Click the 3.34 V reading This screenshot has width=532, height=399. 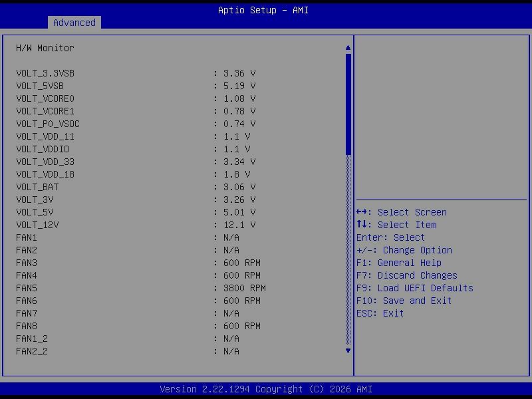(239, 162)
